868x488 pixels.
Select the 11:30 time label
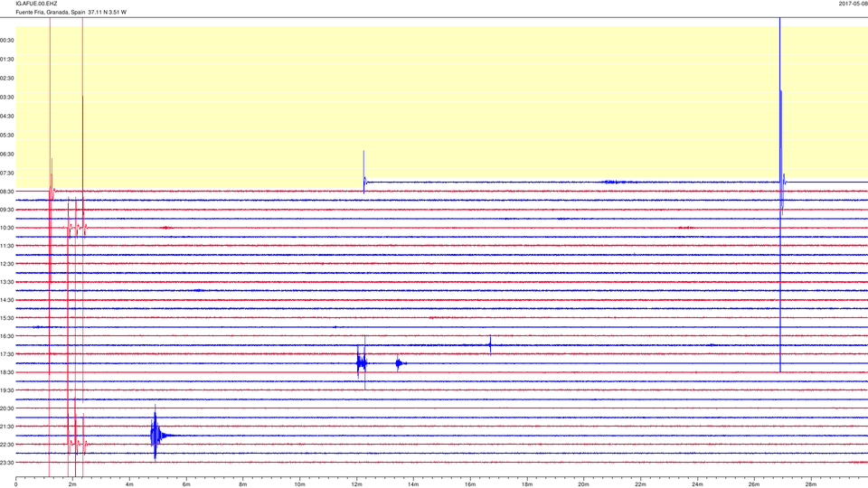7,246
